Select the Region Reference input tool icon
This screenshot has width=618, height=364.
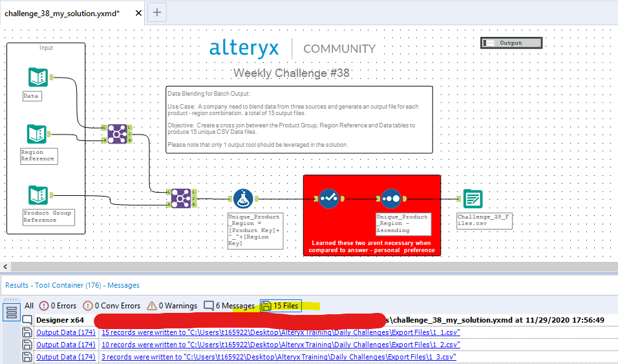pos(37,134)
